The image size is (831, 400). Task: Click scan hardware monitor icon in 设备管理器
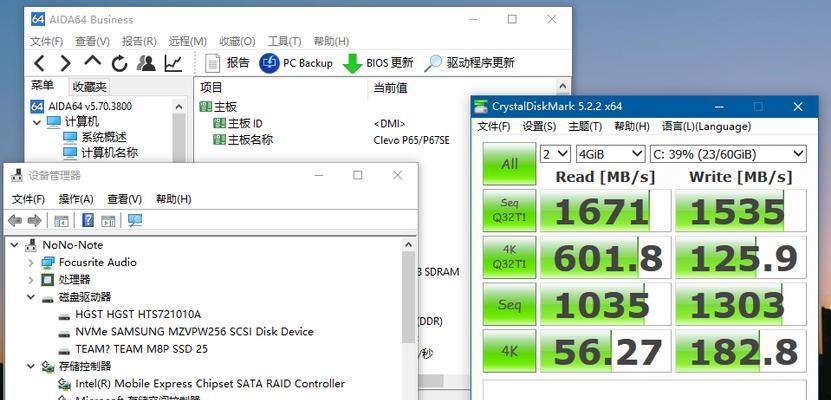135,220
